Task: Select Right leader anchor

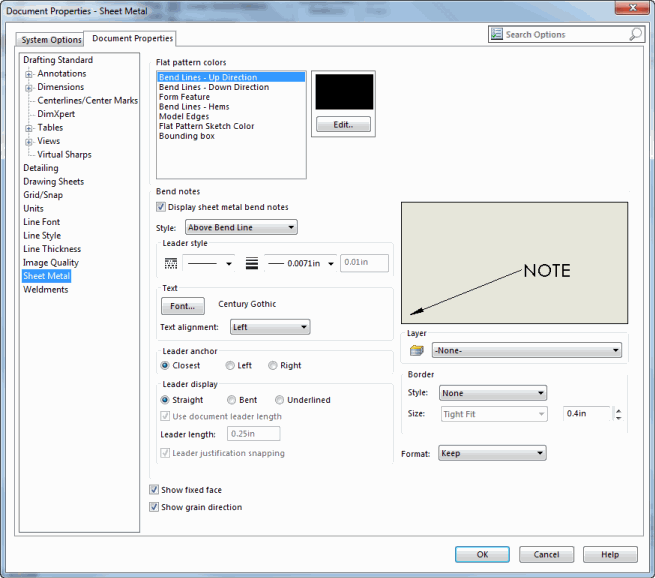Action: tap(273, 365)
